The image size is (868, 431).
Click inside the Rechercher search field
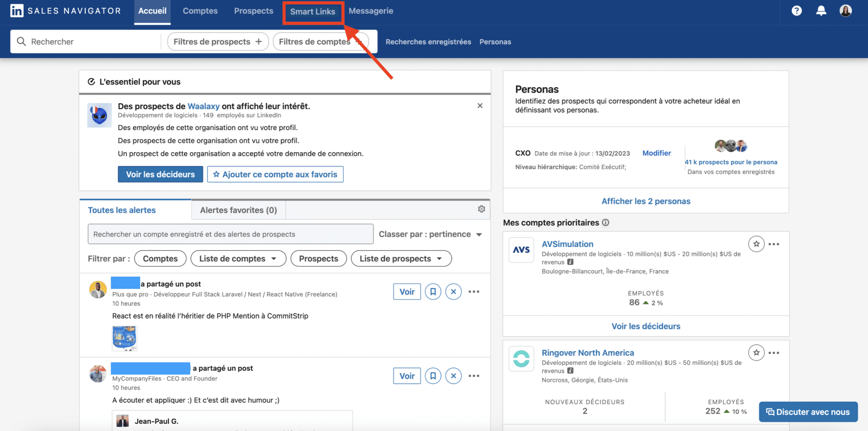(85, 41)
